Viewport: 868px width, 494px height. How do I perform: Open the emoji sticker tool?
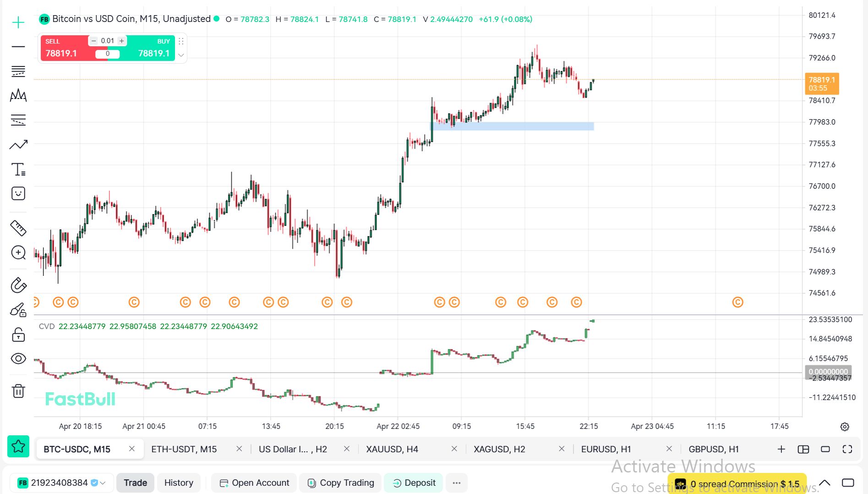click(x=18, y=193)
